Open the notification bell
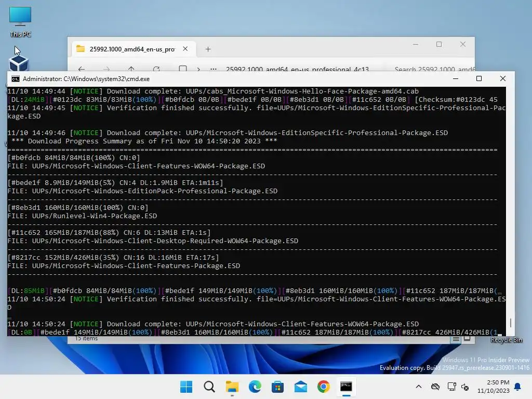Image resolution: width=532 pixels, height=399 pixels. tap(517, 387)
